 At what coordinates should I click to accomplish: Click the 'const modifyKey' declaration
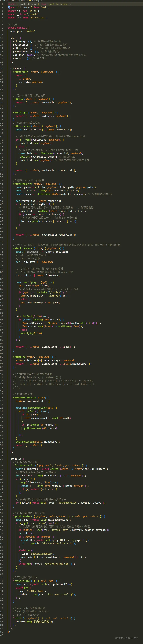coord(26,283)
